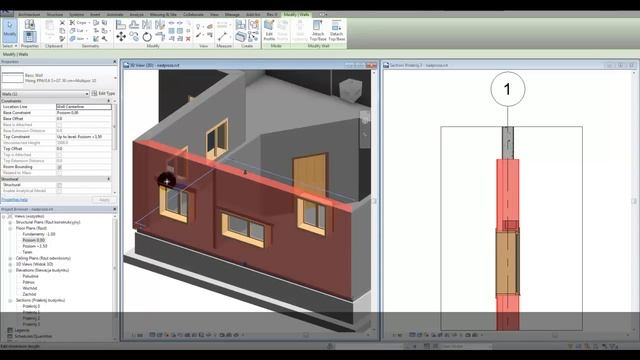Screen dimensions: 640x360
Task: Click Detach Top/Base in Modify Wall panel
Action: click(337, 30)
